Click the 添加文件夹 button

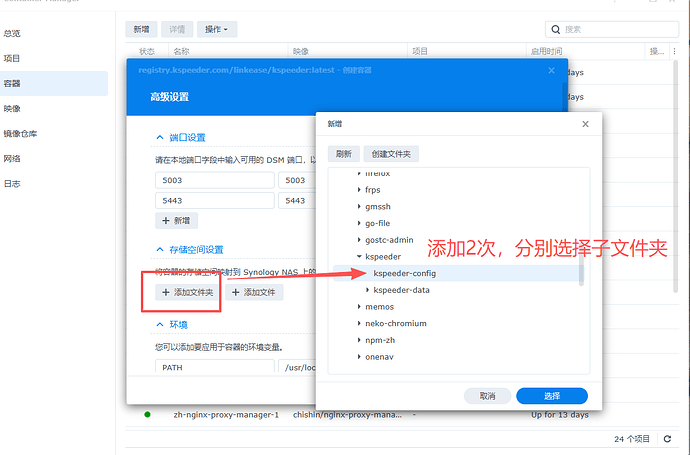[187, 292]
